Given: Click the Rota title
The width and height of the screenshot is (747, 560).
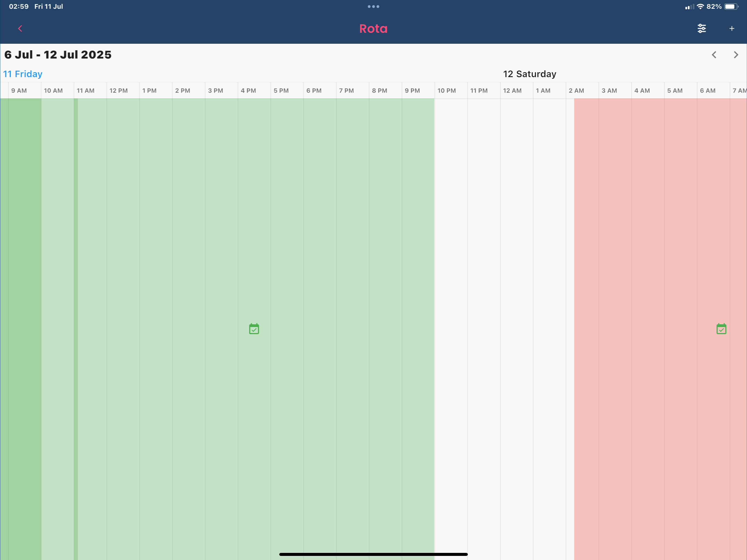Looking at the screenshot, I should point(373,29).
